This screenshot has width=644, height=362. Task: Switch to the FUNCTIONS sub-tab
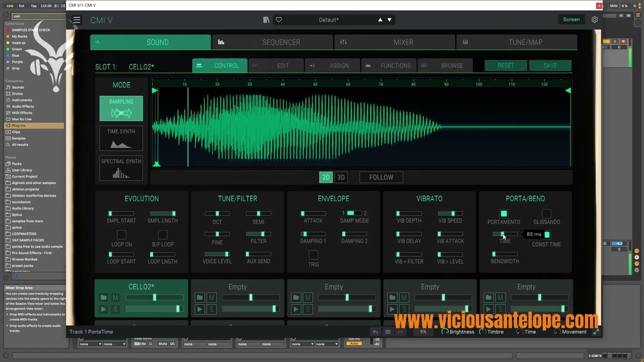click(388, 65)
